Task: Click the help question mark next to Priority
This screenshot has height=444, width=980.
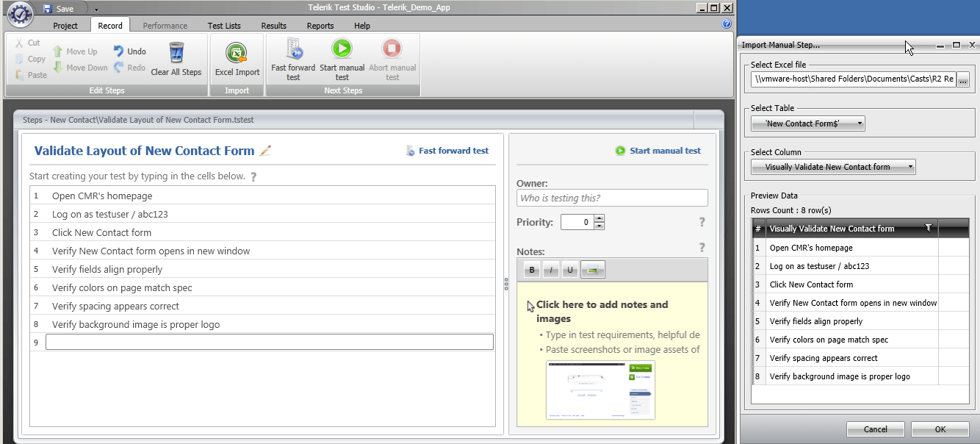Action: (x=702, y=222)
